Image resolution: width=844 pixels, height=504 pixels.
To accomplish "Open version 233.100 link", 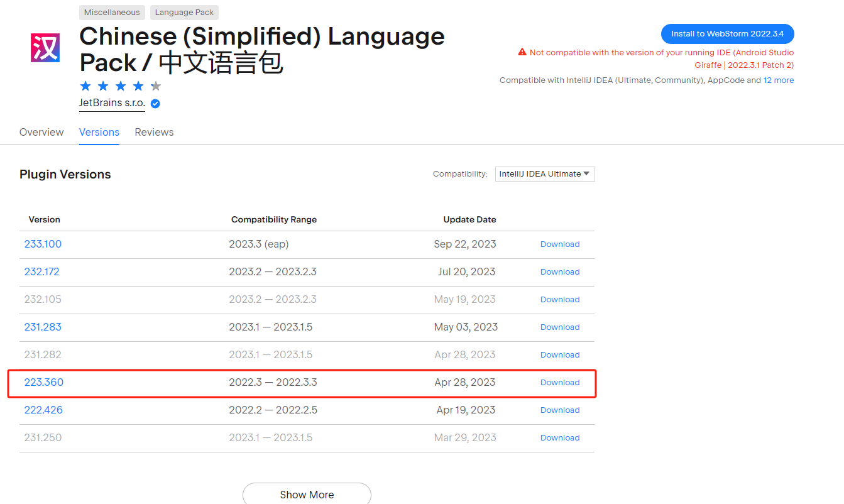I will click(x=43, y=244).
